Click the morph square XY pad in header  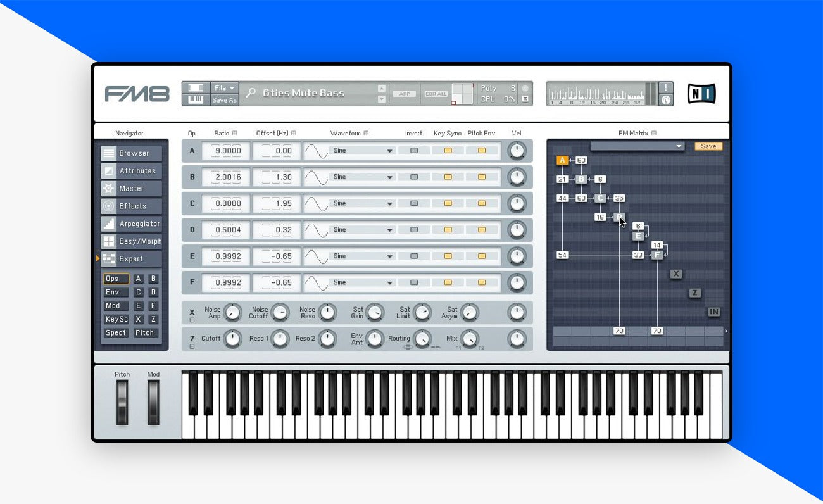tap(462, 94)
